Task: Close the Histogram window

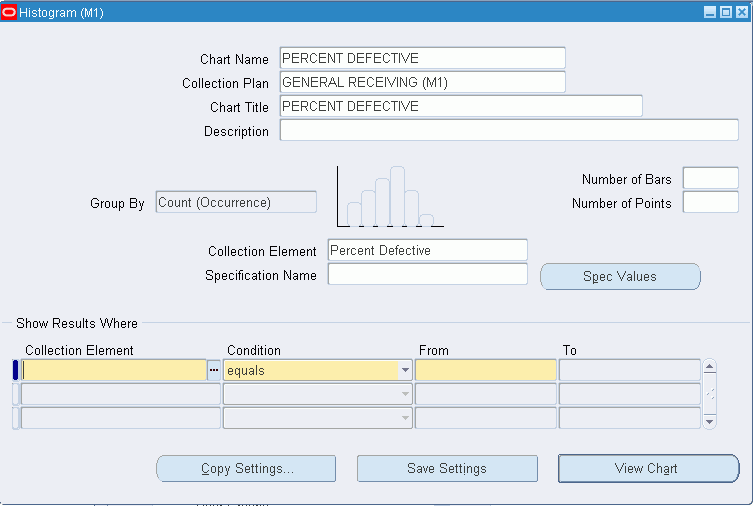Action: (x=742, y=12)
